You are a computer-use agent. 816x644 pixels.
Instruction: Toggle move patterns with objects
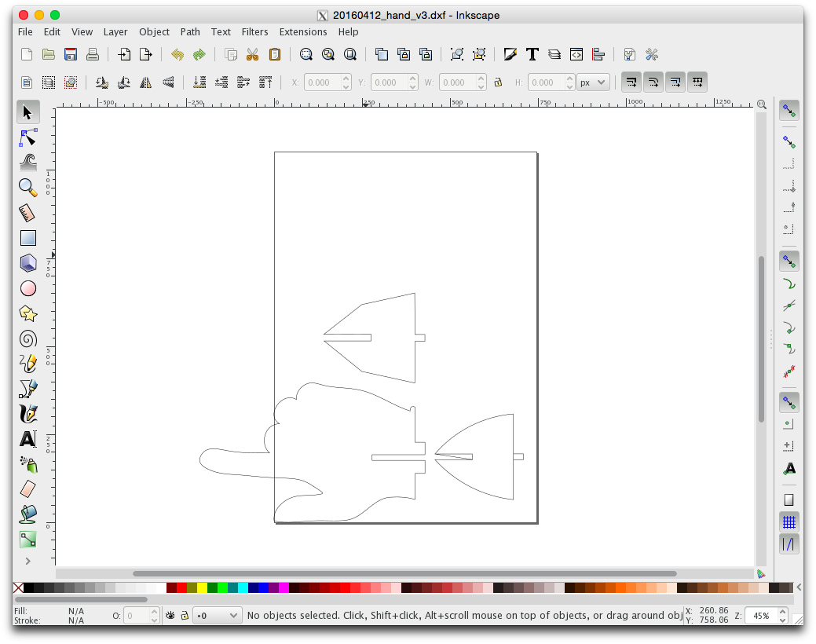coord(697,82)
